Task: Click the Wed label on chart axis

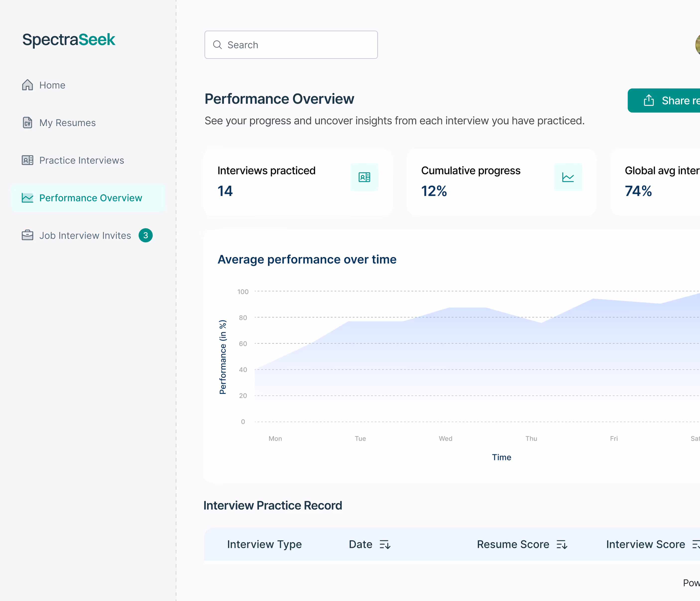Action: tap(445, 439)
